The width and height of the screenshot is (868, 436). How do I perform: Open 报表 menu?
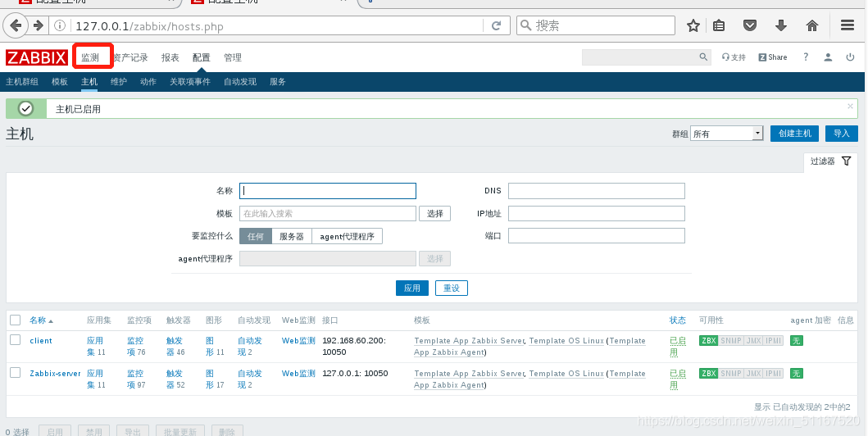[170, 57]
